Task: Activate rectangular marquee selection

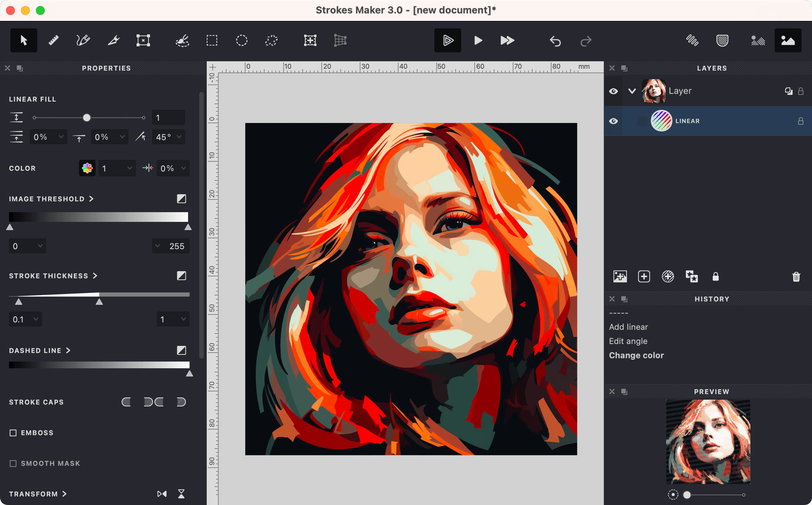Action: (x=212, y=40)
